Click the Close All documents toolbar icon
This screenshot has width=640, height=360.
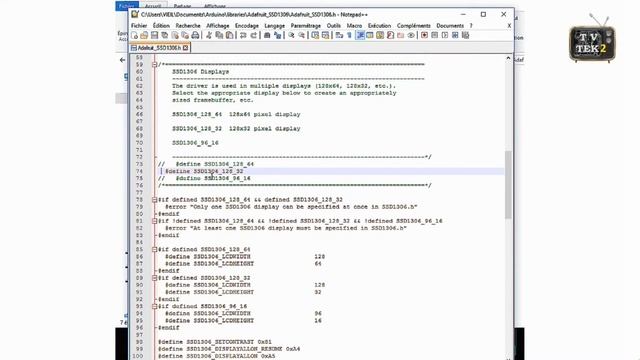click(x=185, y=36)
